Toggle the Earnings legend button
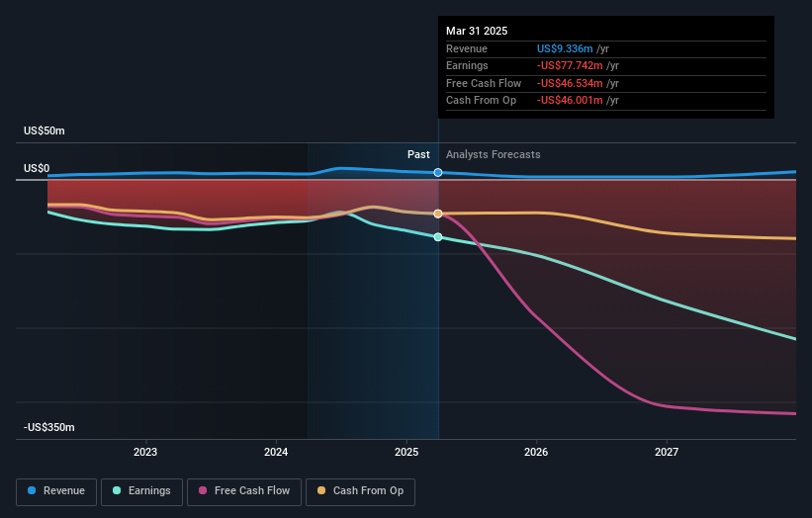The height and width of the screenshot is (518, 812). click(141, 491)
